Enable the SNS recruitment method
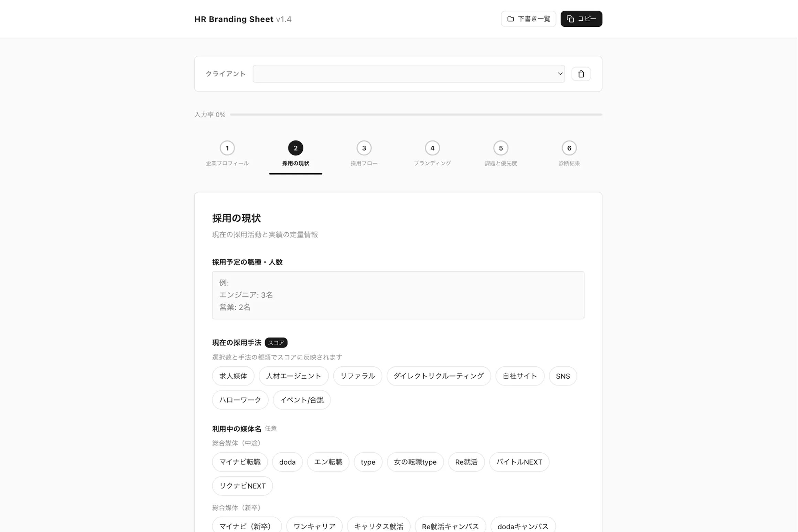Image resolution: width=798 pixels, height=532 pixels. pyautogui.click(x=563, y=376)
